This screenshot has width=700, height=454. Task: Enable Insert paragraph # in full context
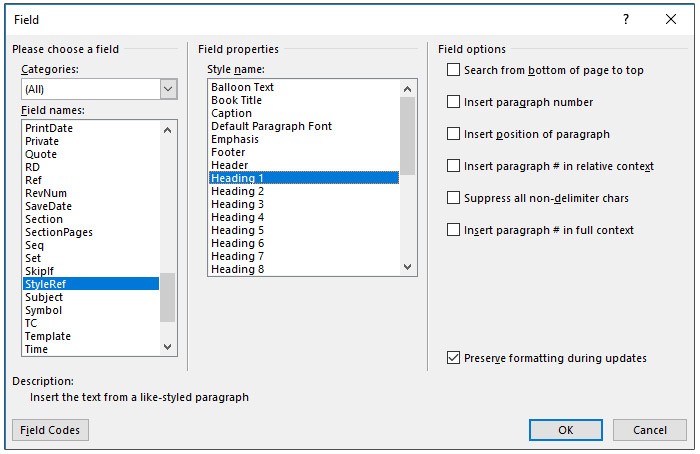click(454, 230)
